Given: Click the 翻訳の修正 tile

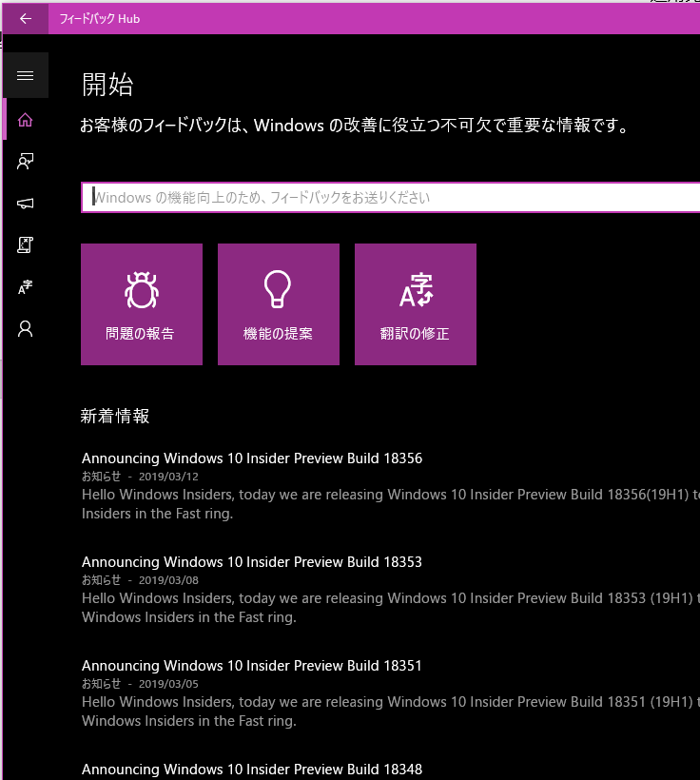Looking at the screenshot, I should (x=416, y=304).
